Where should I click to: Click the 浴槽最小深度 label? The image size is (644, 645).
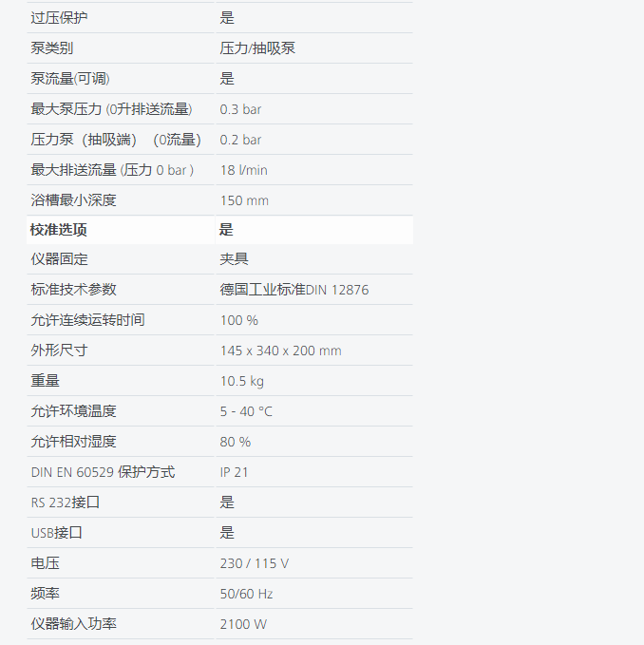73,200
